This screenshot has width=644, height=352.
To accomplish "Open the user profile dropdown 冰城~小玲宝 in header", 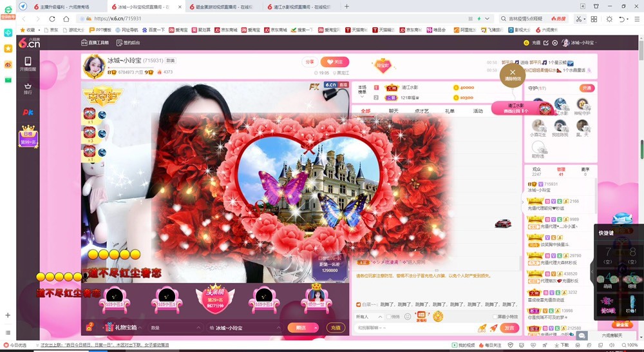I will 579,43.
